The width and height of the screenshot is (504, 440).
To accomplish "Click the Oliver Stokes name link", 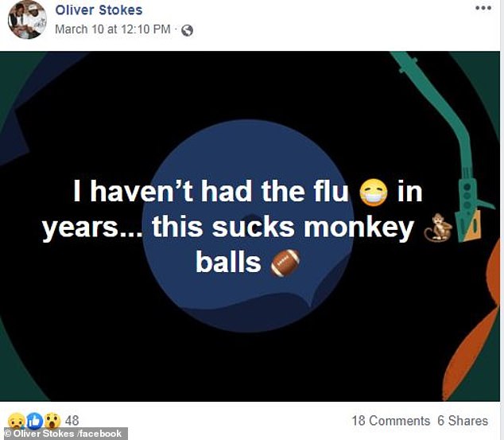I will pos(99,10).
